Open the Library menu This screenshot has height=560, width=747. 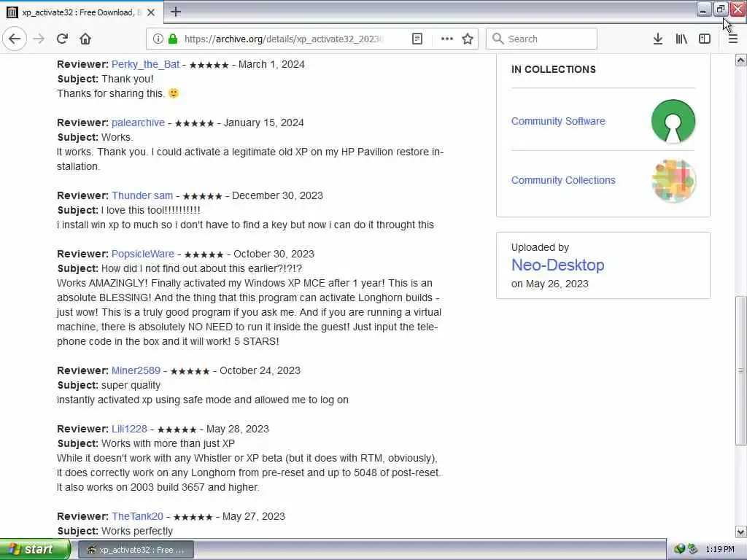(681, 39)
